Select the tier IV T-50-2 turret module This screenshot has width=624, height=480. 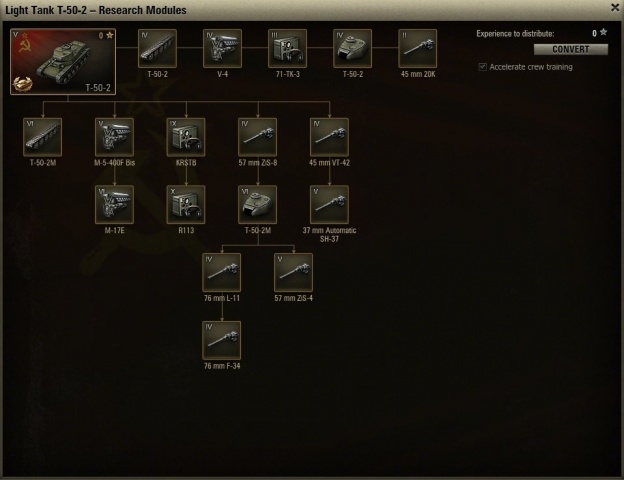[353, 48]
